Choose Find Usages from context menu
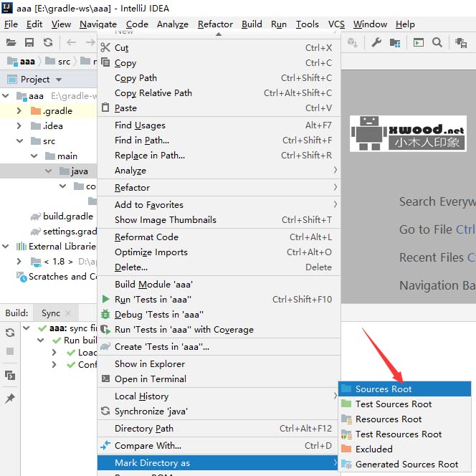The image size is (476, 476). pyautogui.click(x=219, y=125)
